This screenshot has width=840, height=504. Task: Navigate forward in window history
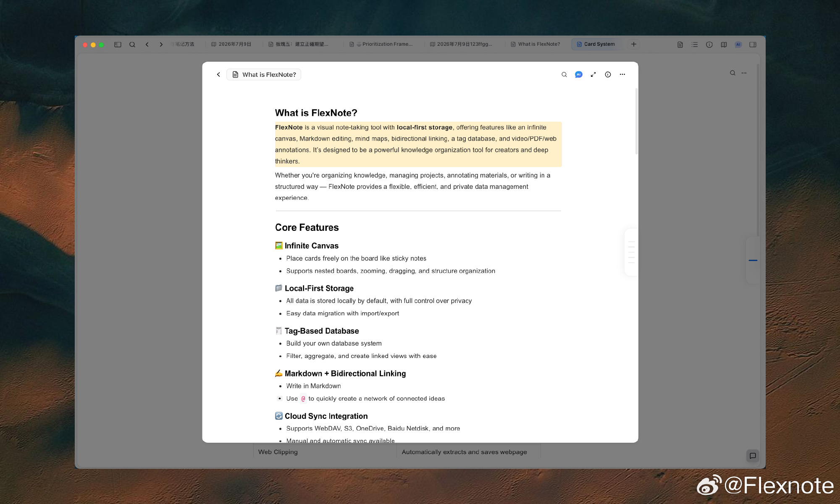pyautogui.click(x=161, y=44)
